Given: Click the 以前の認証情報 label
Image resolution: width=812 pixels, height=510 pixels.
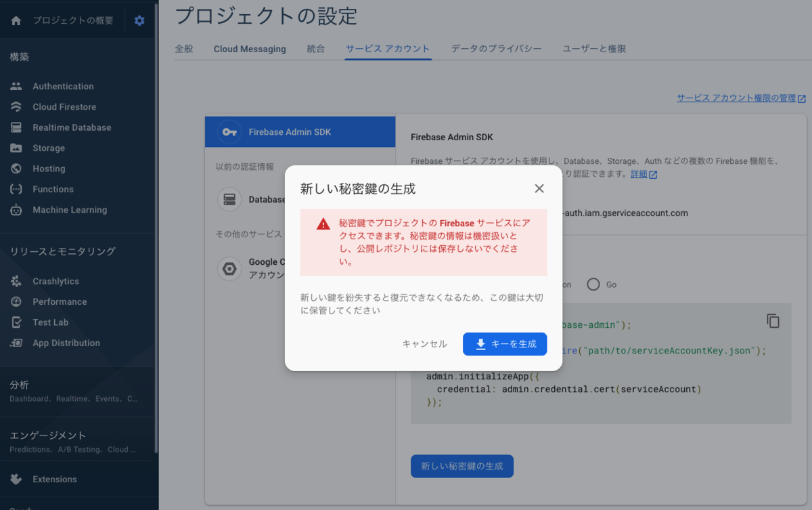Looking at the screenshot, I should click(x=245, y=167).
